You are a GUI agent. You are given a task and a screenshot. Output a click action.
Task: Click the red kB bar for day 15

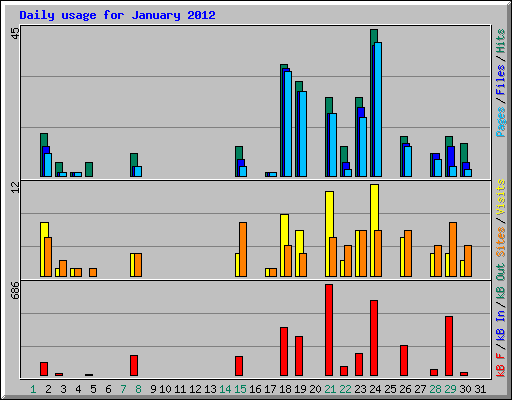239,366
